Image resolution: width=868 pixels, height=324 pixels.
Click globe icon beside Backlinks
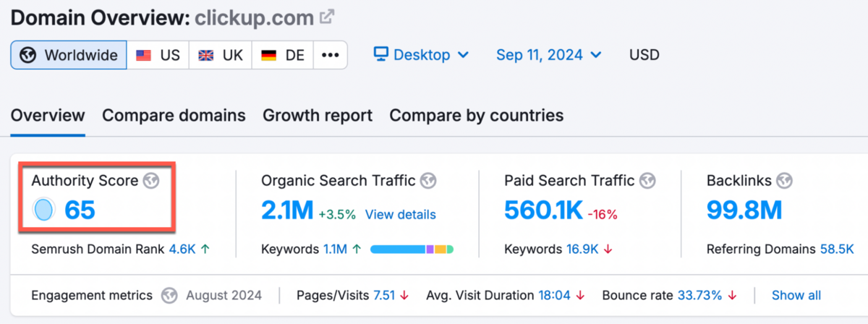785,181
